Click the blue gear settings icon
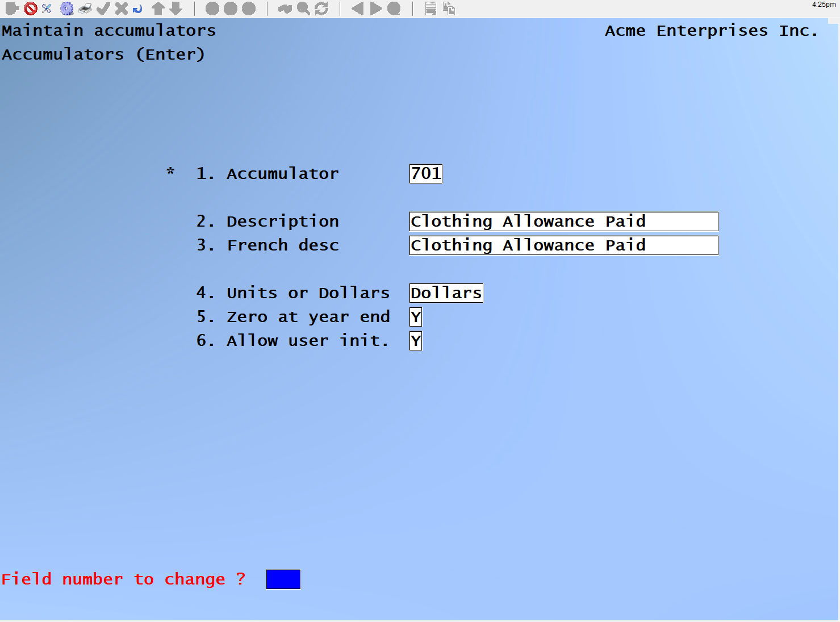This screenshot has height=622, width=840. coord(67,9)
